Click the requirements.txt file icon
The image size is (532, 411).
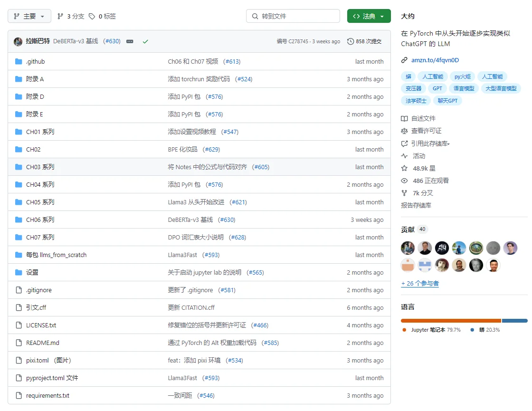pyautogui.click(x=19, y=396)
